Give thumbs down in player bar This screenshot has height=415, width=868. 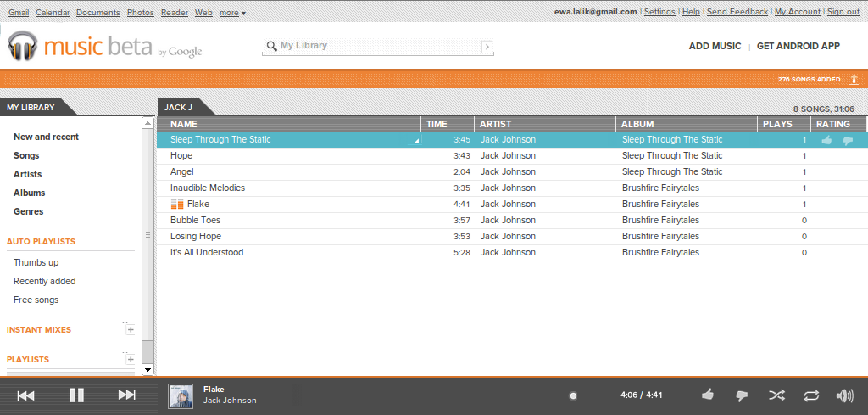[x=741, y=395]
